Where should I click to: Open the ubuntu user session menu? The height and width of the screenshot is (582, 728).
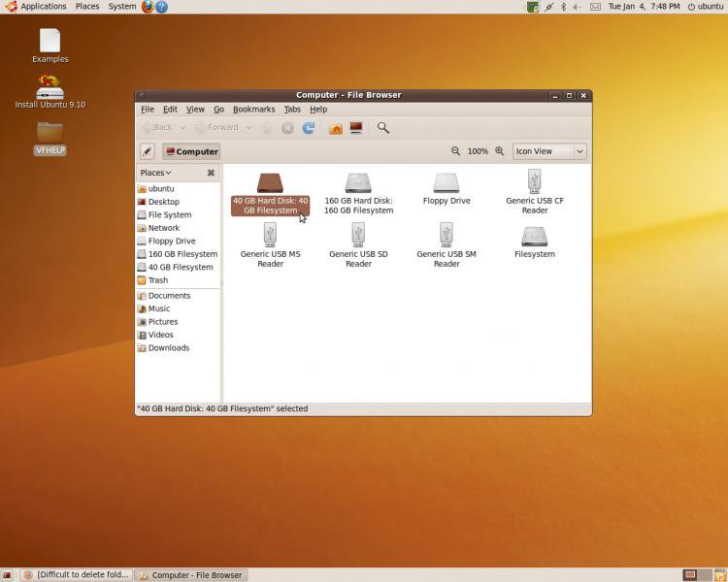point(706,7)
